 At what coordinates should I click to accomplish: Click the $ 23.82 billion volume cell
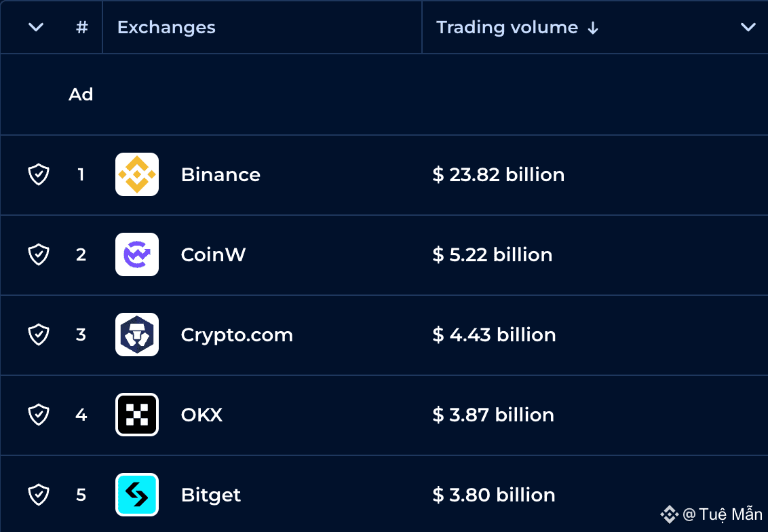tap(498, 175)
